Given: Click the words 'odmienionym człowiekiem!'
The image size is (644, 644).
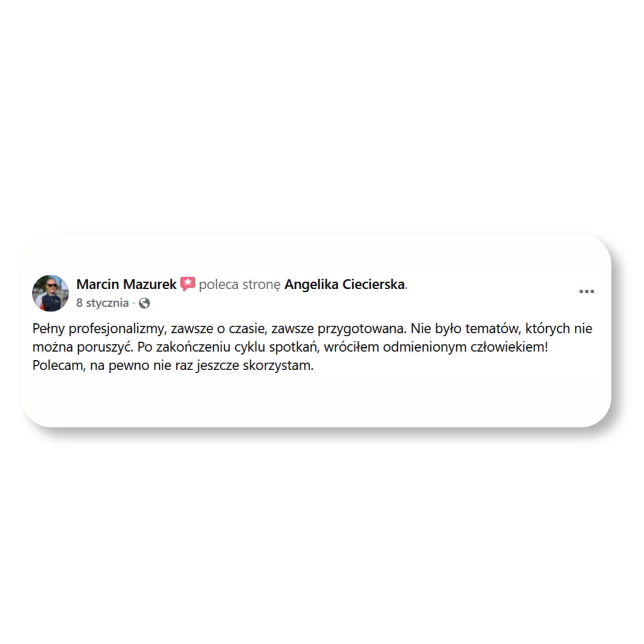Looking at the screenshot, I should (x=466, y=347).
